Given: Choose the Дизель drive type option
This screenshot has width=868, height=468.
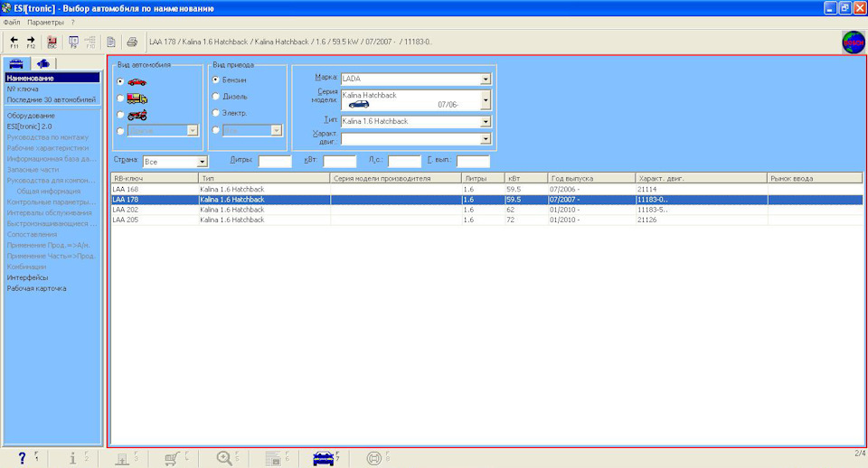Looking at the screenshot, I should pyautogui.click(x=215, y=97).
